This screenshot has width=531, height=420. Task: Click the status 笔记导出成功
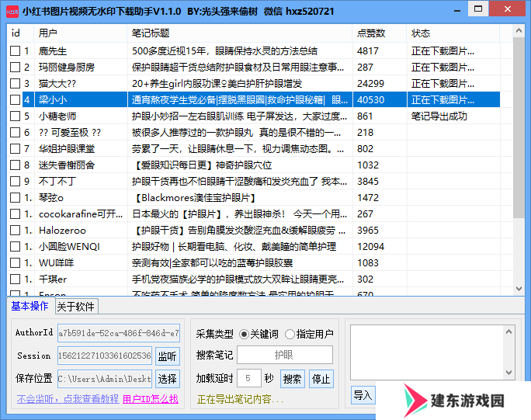(x=439, y=116)
